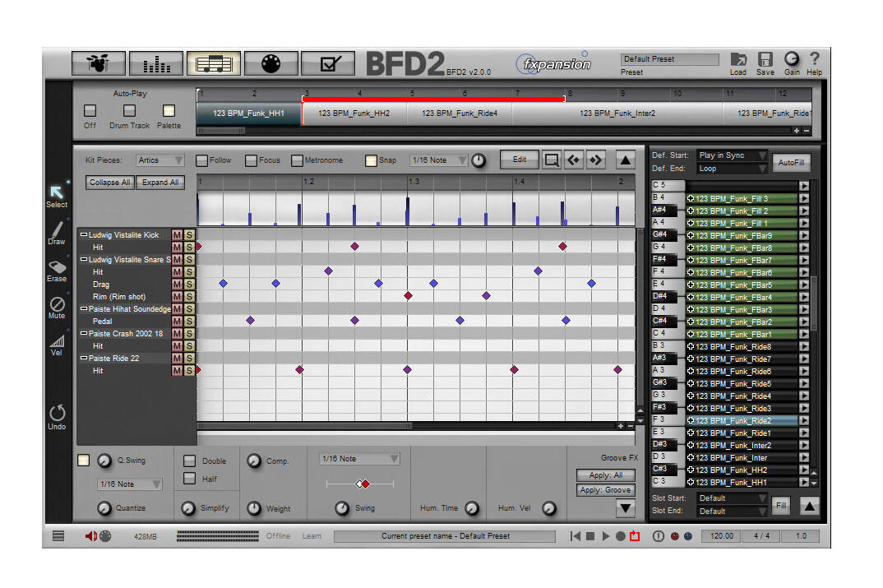
Task: Open the Grooves page icon
Action: (x=214, y=63)
